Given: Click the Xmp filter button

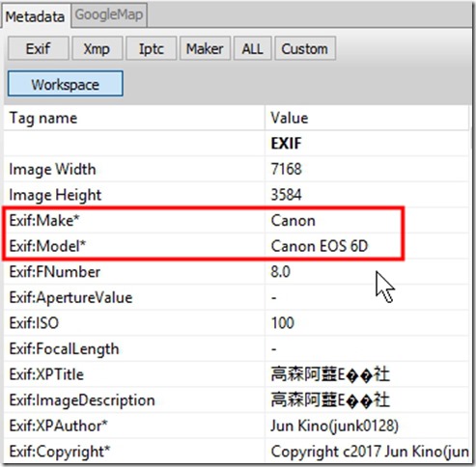Looking at the screenshot, I should click(x=98, y=49).
